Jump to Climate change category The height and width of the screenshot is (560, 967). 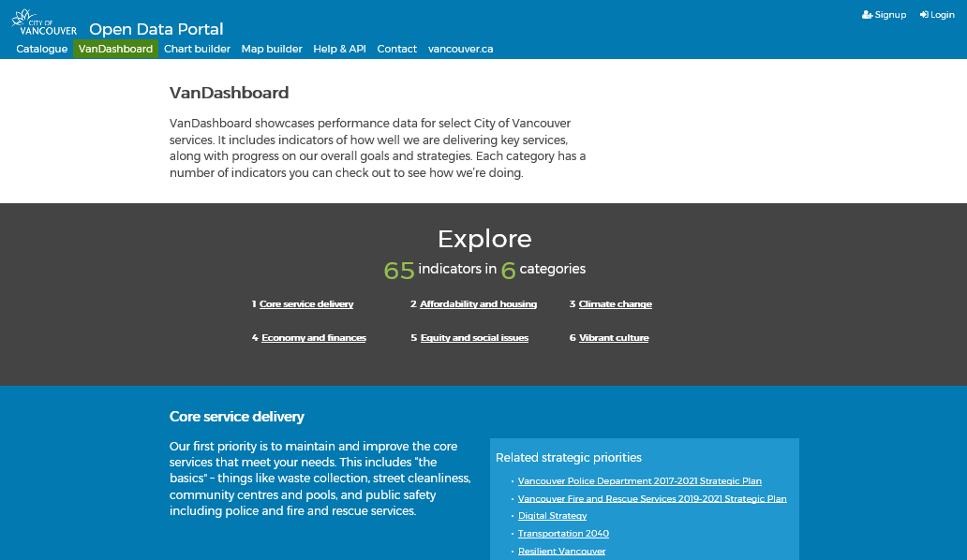pos(615,303)
